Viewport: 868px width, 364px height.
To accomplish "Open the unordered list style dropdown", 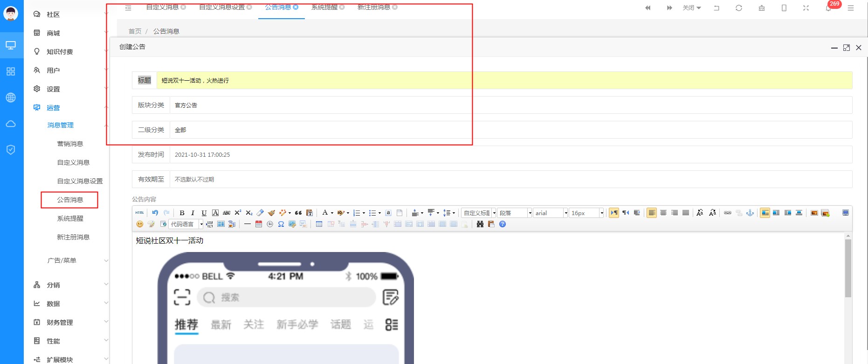I will pos(379,213).
